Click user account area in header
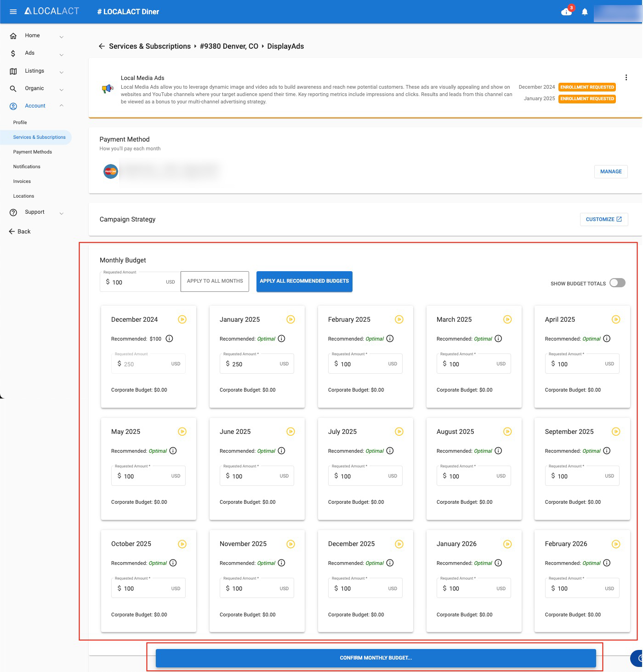Image resolution: width=643 pixels, height=672 pixels. (x=618, y=13)
